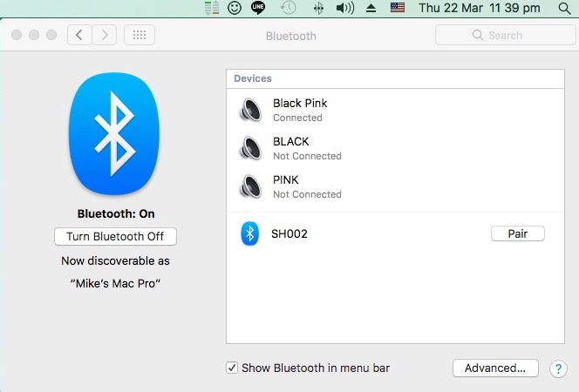Click the Search field in the toolbar
Viewport: 579px width, 392px height.
click(505, 35)
